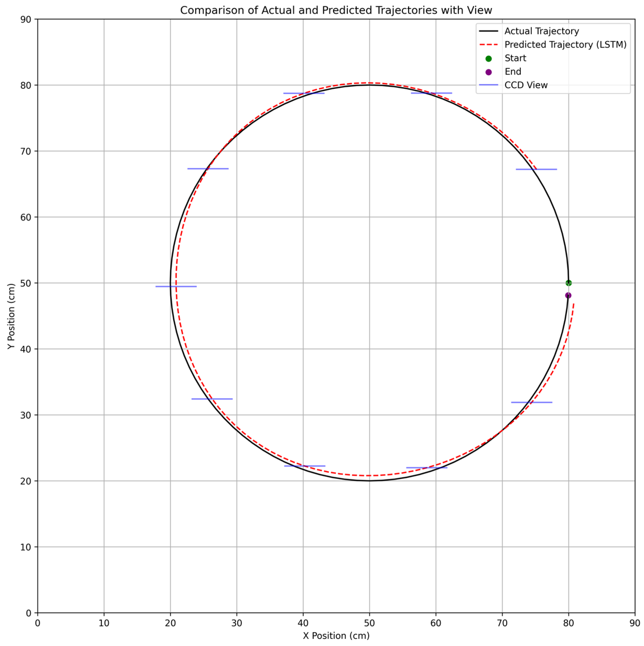Click the x-axis tick label '50'
Viewport: 644px width, 646px height.
[x=369, y=623]
